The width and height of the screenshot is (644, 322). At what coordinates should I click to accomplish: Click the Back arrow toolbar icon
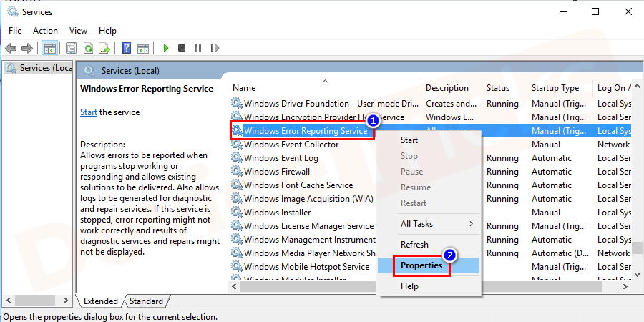(11, 49)
